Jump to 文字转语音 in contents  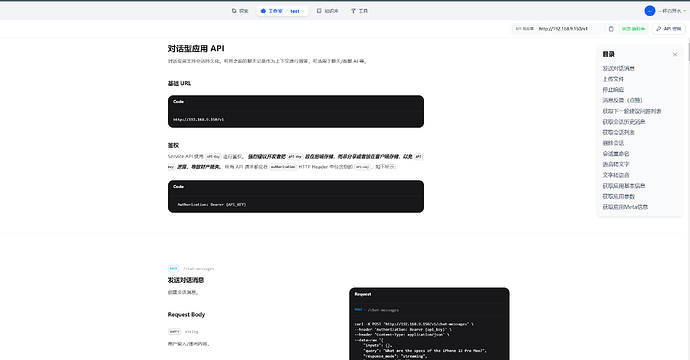[616, 175]
